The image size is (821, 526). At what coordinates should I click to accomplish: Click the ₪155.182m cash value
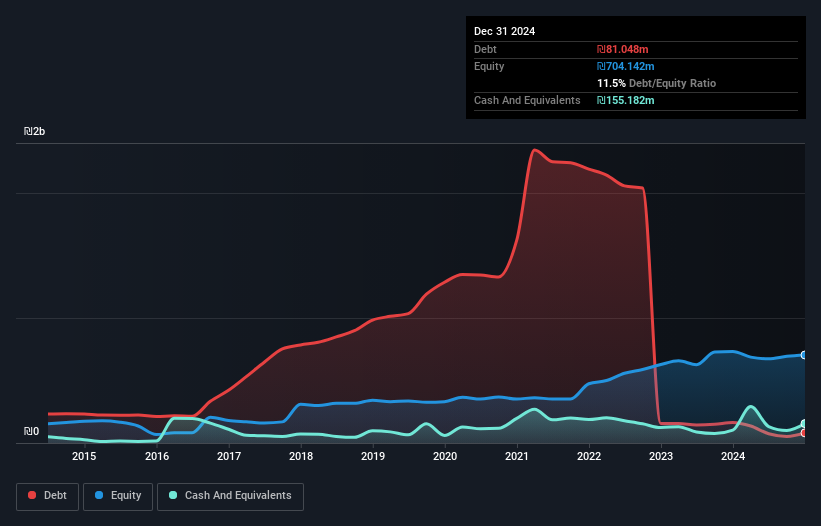point(626,100)
